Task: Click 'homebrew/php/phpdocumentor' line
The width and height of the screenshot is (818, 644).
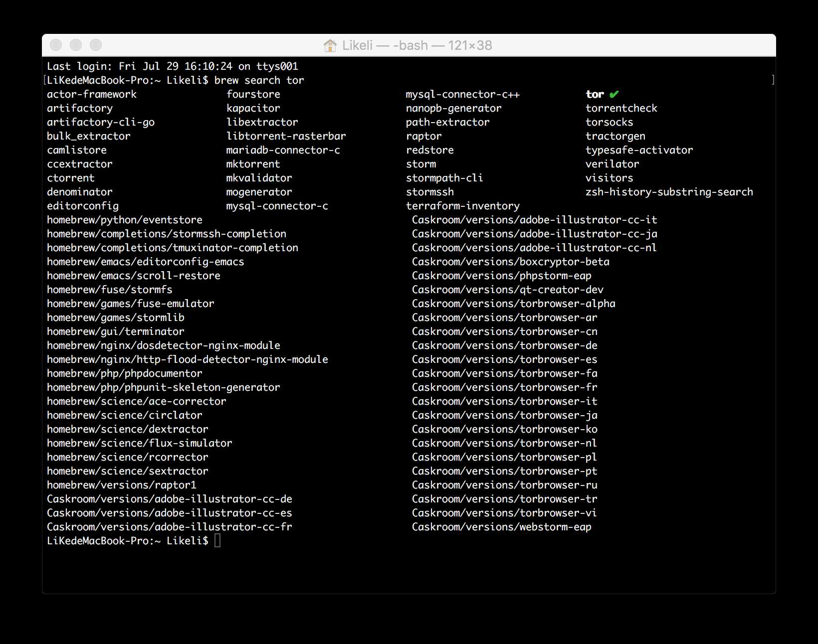Action: point(125,373)
